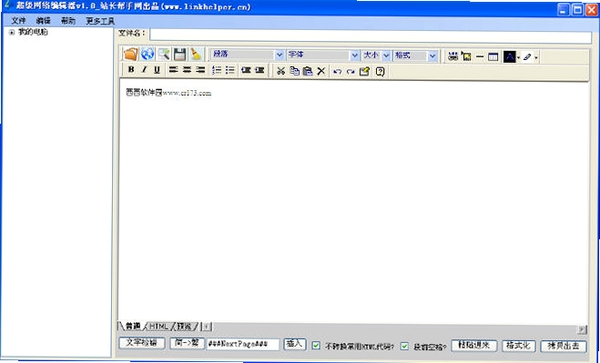The height and width of the screenshot is (363, 600).
Task: Open the 段落 paragraph dropdown
Action: [x=247, y=55]
